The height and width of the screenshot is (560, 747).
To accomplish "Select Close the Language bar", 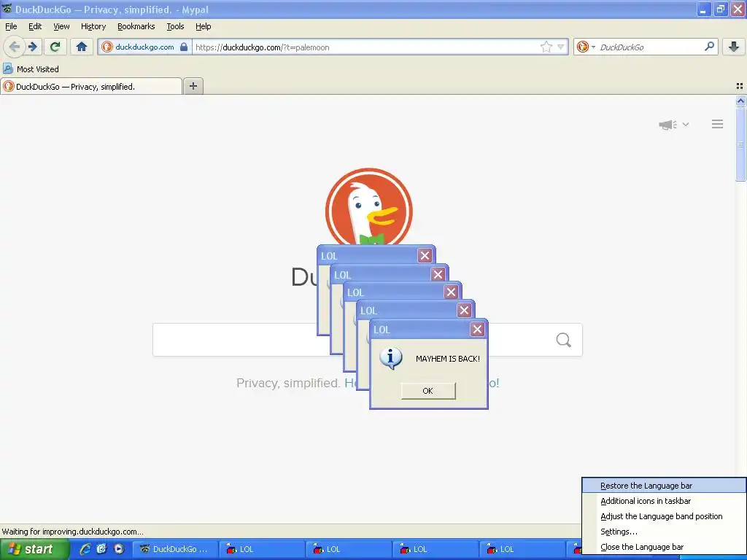I will [x=664, y=547].
